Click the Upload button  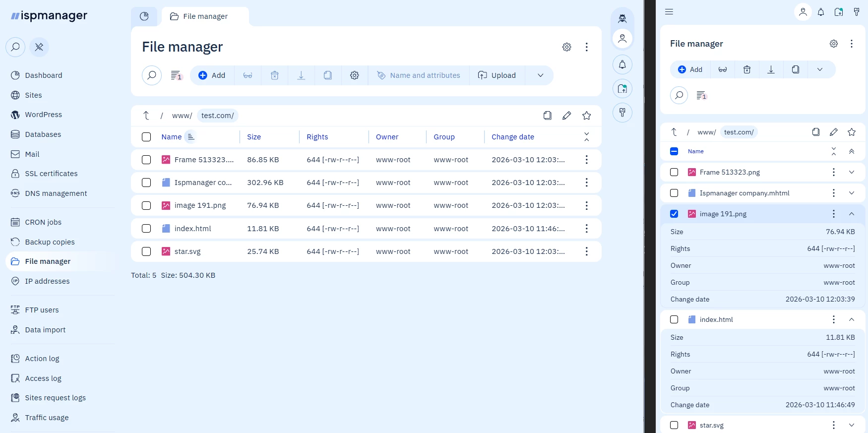click(497, 75)
